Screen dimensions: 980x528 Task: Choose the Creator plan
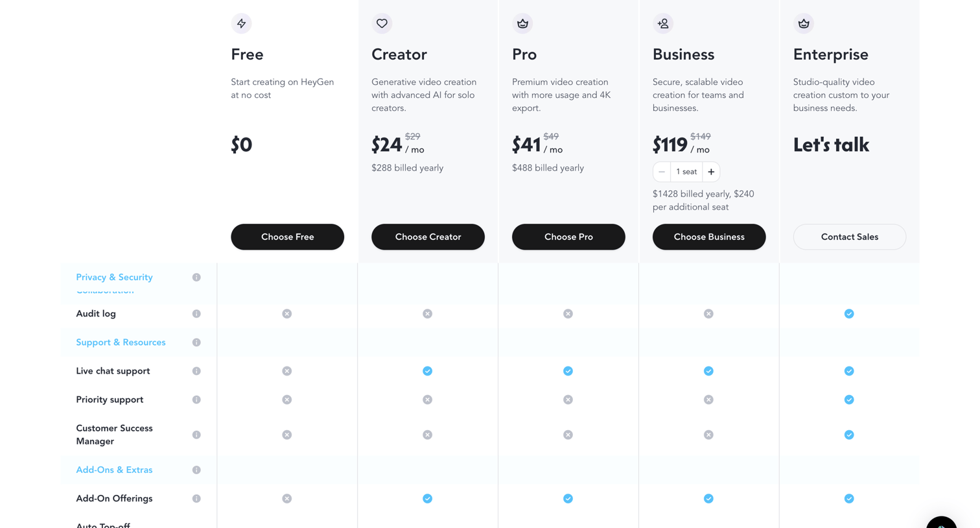(x=428, y=237)
